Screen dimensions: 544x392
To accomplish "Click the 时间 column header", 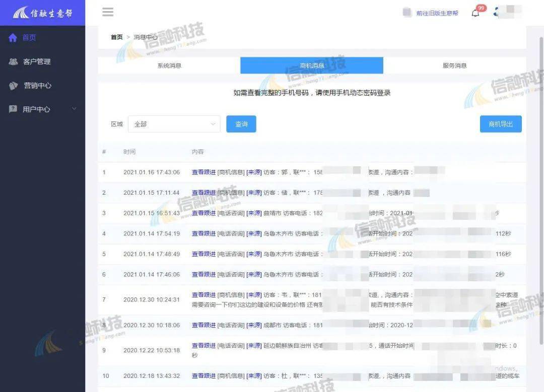I will point(129,152).
